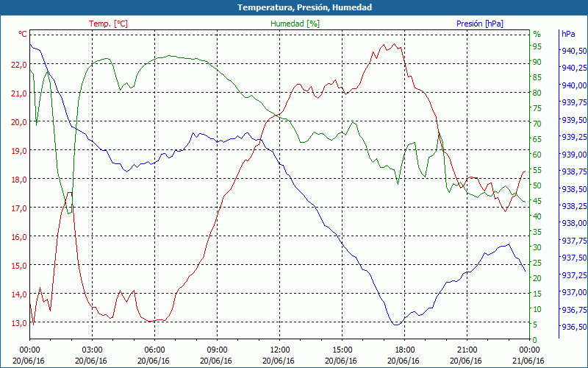Click the 30 humidity axis value
This screenshot has width=588, height=368.
point(537,247)
